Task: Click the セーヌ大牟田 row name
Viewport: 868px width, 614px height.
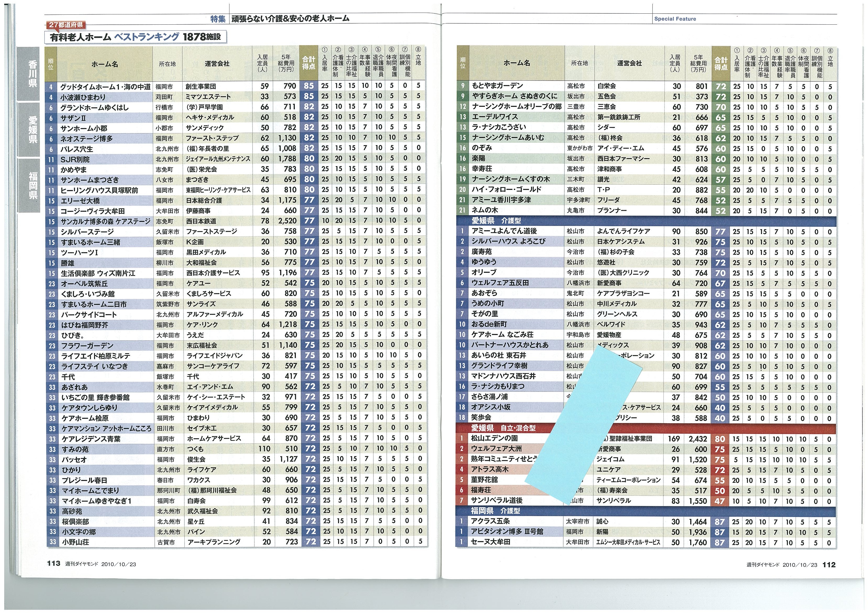Action: click(491, 542)
